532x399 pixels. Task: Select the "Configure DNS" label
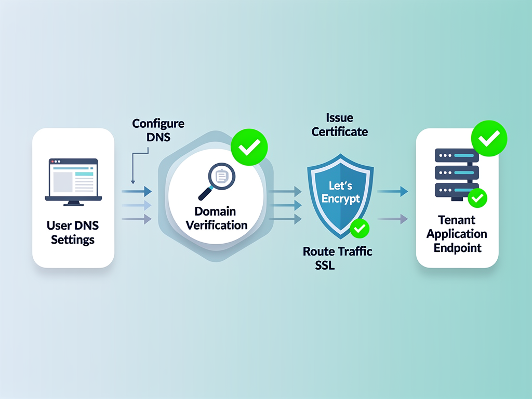tap(158, 130)
